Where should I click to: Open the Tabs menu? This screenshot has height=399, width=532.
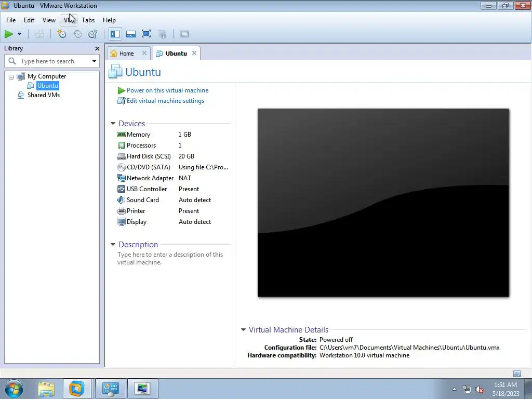pyautogui.click(x=88, y=20)
